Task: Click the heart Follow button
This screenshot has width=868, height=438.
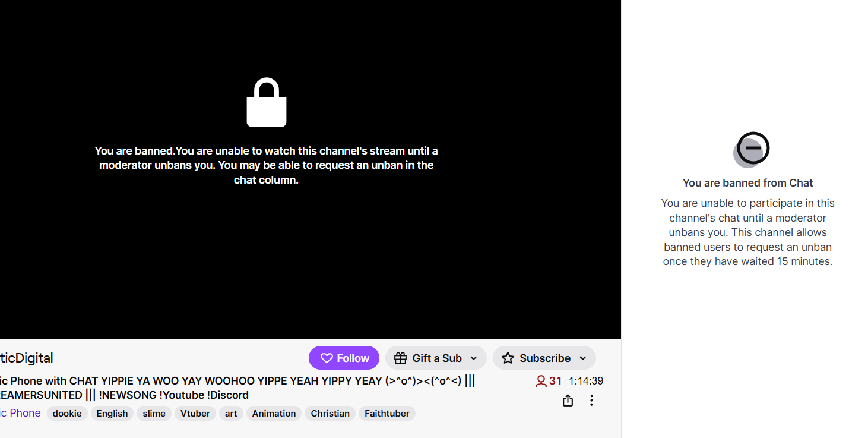Action: tap(344, 358)
